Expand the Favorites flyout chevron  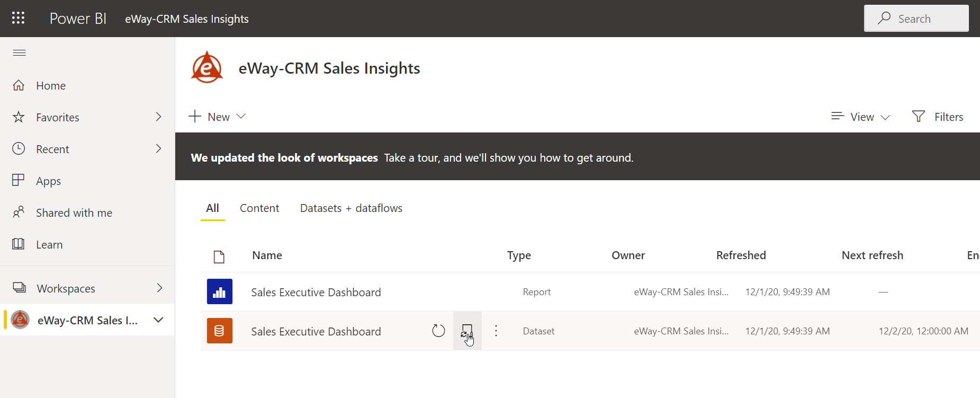coord(158,117)
